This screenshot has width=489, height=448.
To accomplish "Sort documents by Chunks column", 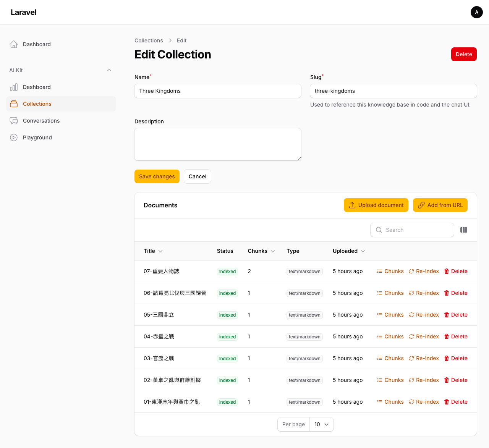I will (x=261, y=251).
